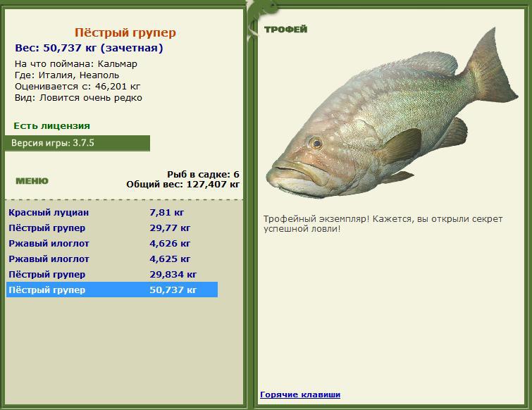The image size is (532, 410).
Task: Open the МЕНЮ button
Action: pos(32,181)
